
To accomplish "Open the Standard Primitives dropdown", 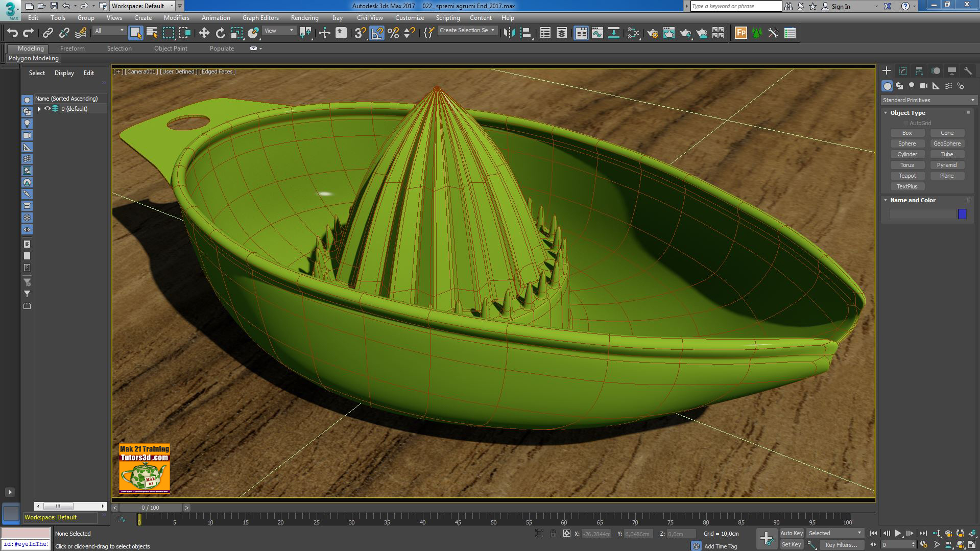I will point(927,100).
